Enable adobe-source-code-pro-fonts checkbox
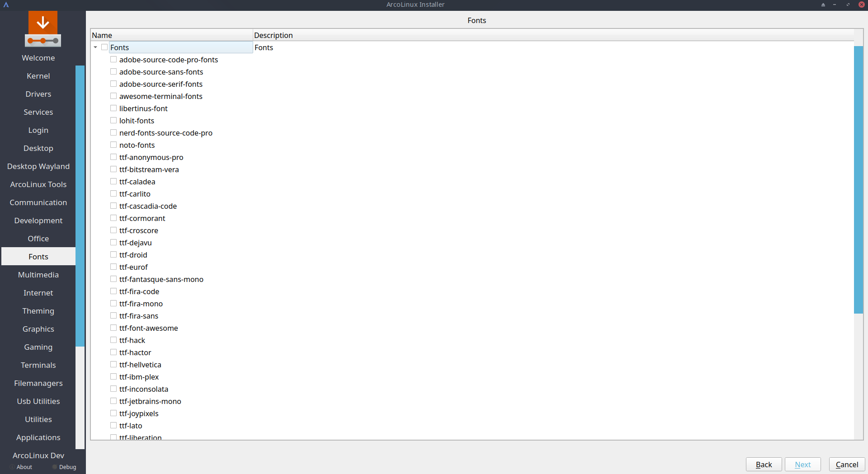This screenshot has width=868, height=474. coord(113,60)
